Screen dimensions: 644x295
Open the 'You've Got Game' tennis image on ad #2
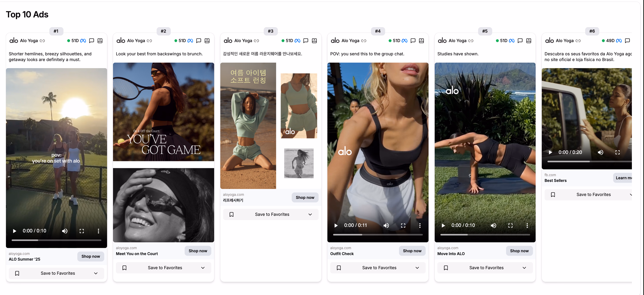pos(163,112)
